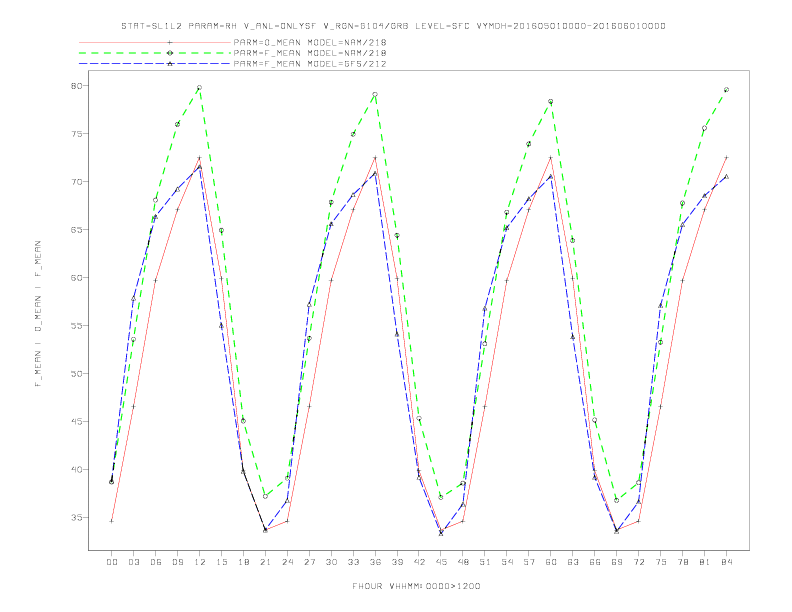Click x-axis tick label 81
The width and height of the screenshot is (792, 612).
705,562
